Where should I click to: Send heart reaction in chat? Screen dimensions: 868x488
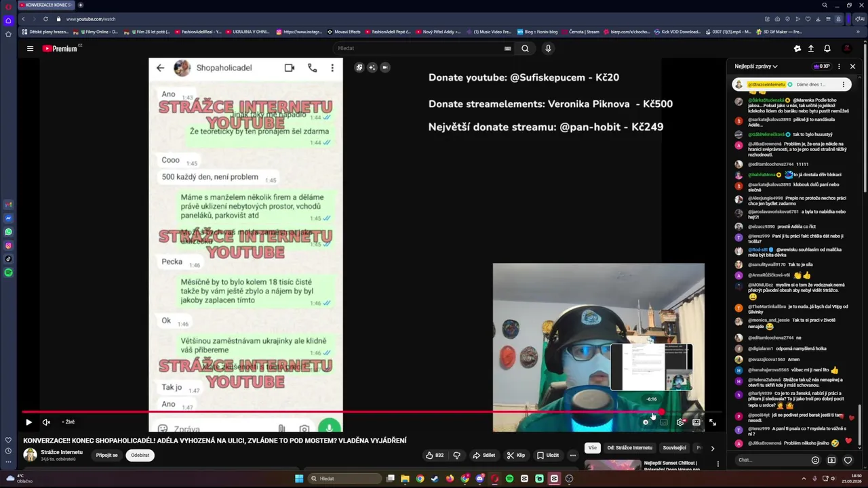[x=848, y=460]
